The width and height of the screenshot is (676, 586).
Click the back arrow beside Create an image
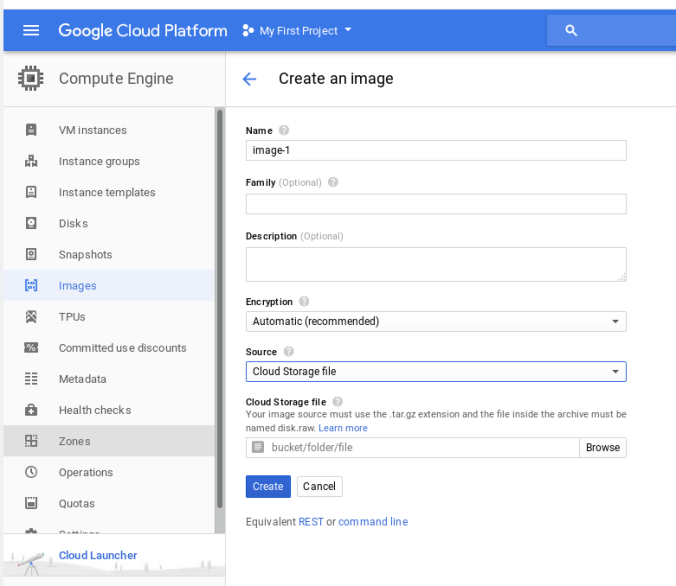[250, 79]
